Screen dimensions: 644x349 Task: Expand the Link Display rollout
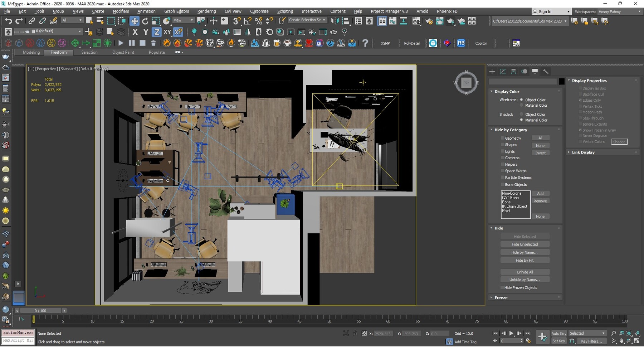pyautogui.click(x=583, y=152)
